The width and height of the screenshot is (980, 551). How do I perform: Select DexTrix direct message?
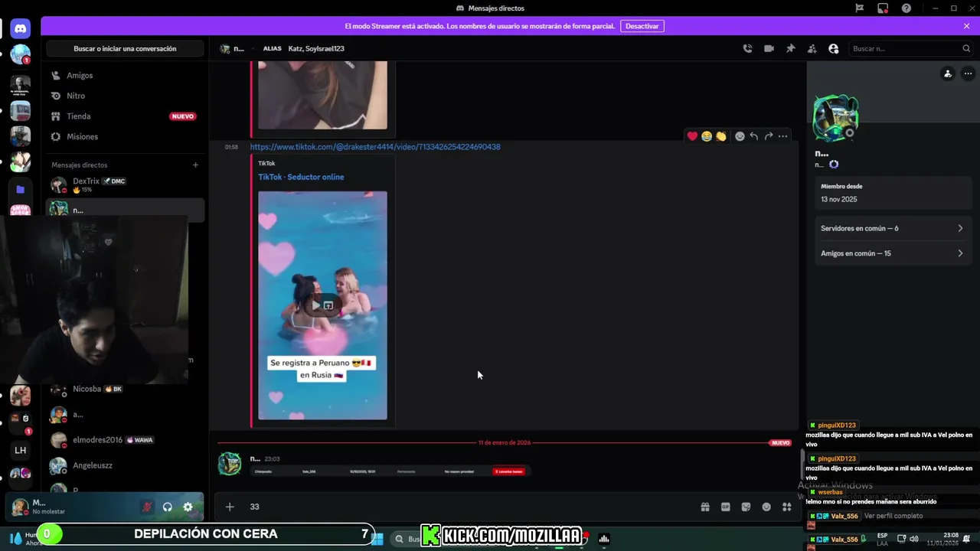click(125, 184)
